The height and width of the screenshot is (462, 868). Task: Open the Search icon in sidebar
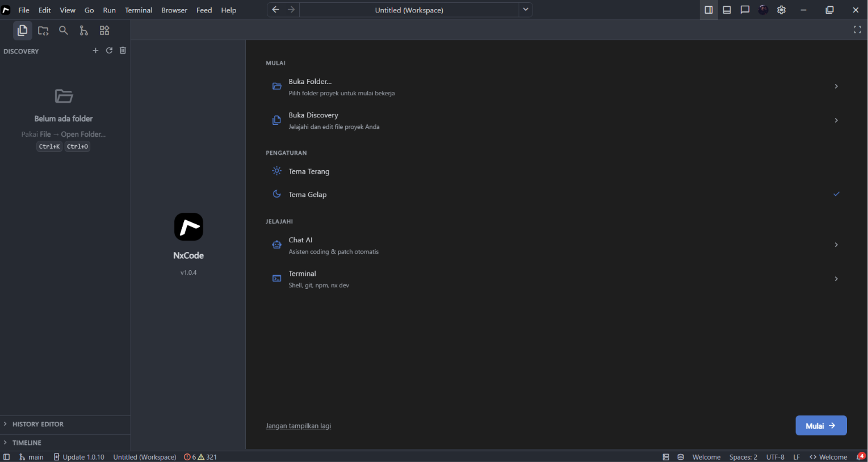coord(64,31)
